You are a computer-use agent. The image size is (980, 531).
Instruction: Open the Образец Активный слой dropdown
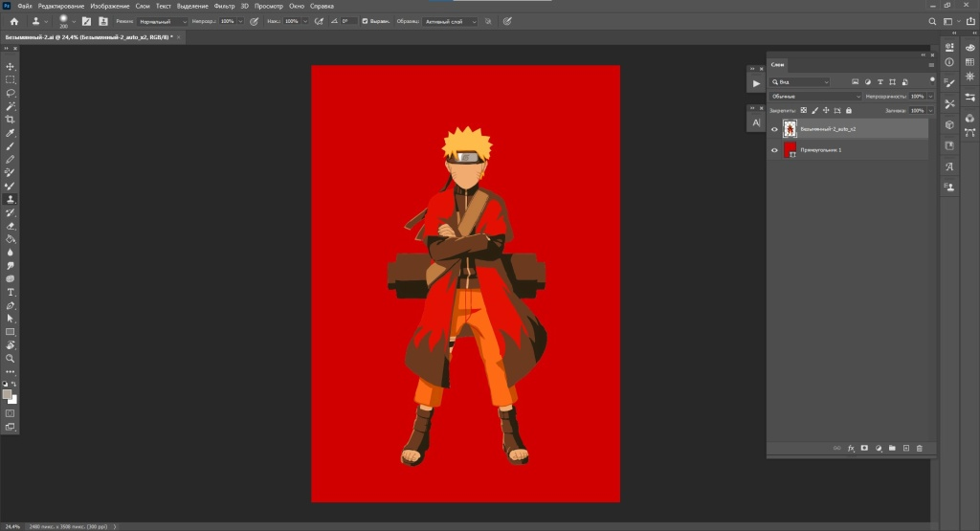451,21
